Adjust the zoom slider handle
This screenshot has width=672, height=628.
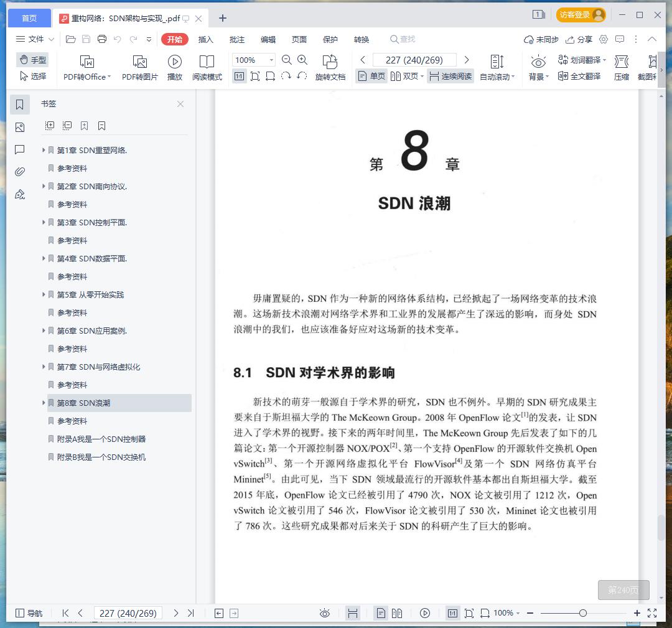(x=583, y=614)
